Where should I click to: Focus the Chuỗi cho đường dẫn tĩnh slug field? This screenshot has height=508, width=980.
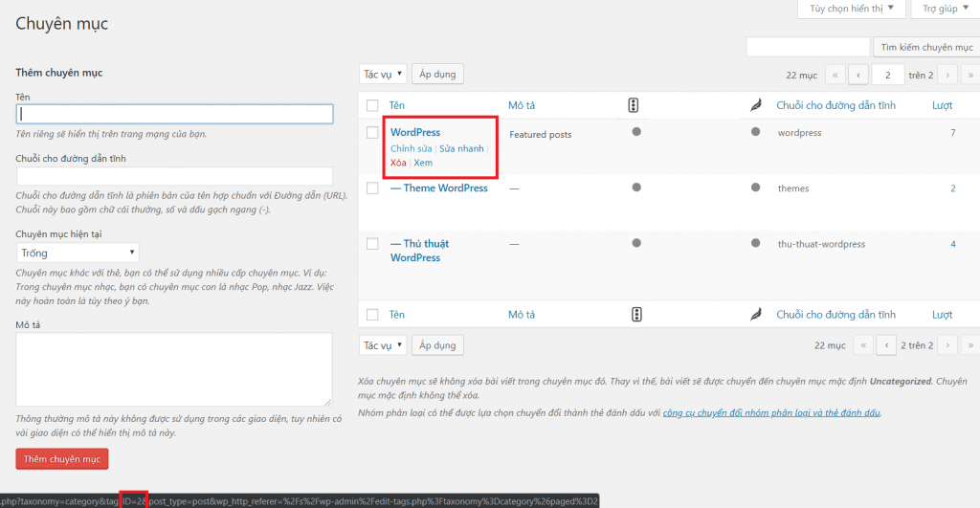(174, 176)
